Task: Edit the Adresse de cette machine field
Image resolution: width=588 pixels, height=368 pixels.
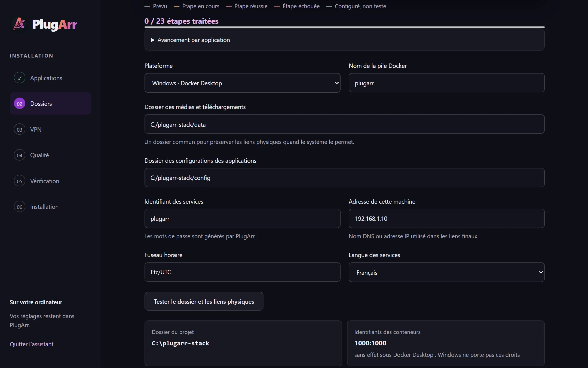Action: (x=446, y=219)
